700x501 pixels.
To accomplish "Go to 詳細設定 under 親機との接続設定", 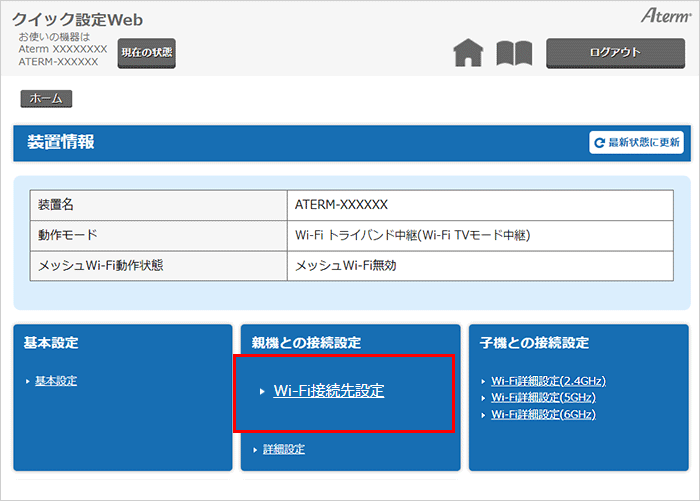I will (284, 449).
